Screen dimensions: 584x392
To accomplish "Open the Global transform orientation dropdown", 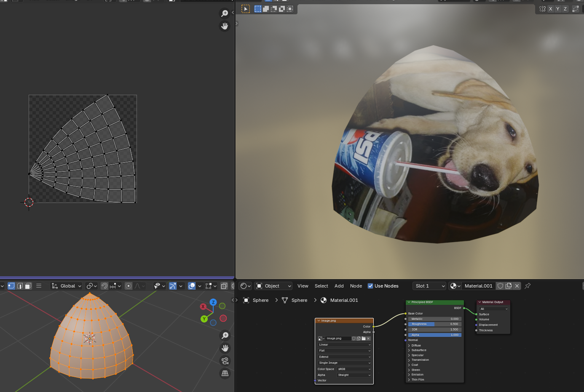I will click(x=67, y=286).
